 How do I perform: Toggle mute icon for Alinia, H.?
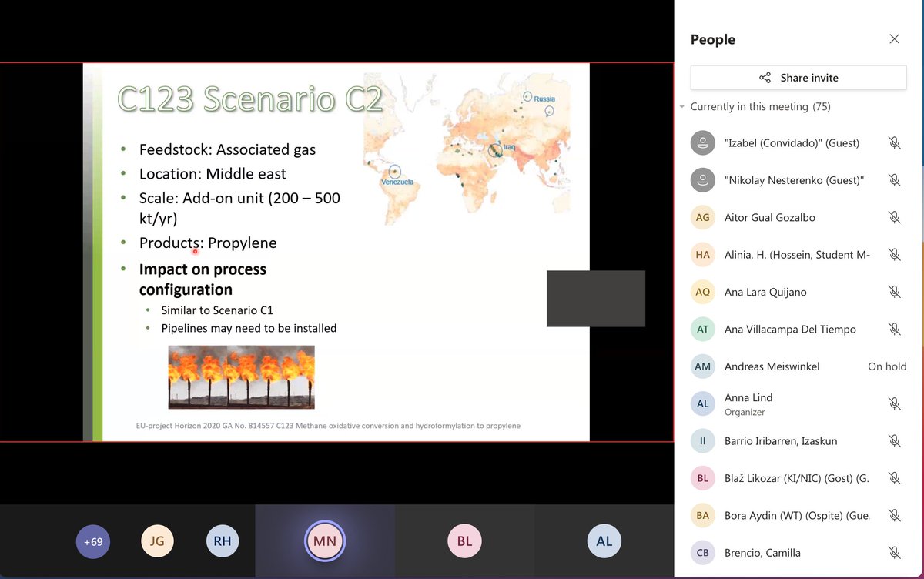tap(894, 255)
